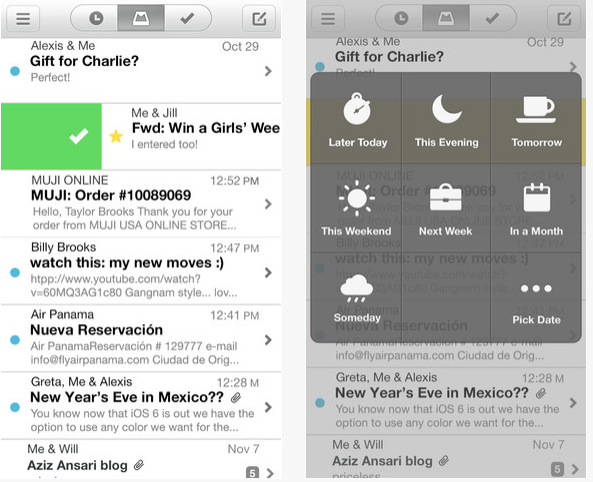
Task: Expand Gift for Charlie chevron in left screen
Action: tap(268, 71)
